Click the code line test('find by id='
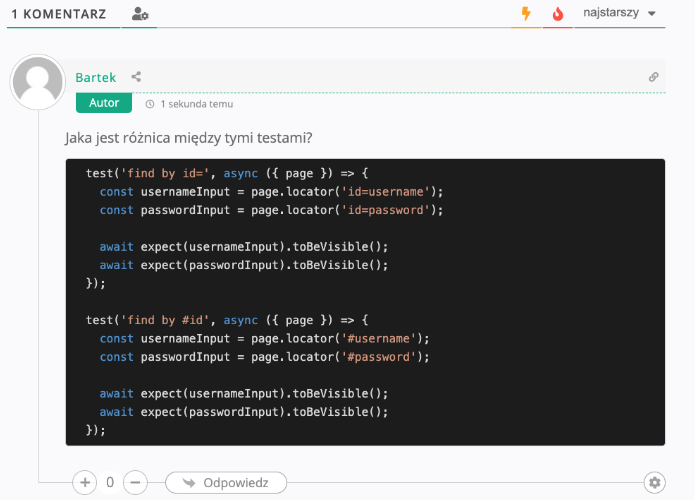The height and width of the screenshot is (500, 695). pyautogui.click(x=227, y=173)
